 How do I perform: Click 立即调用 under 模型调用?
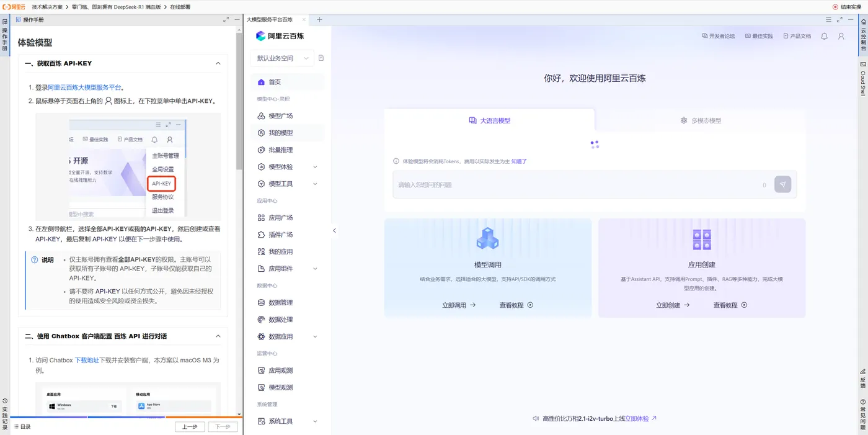(459, 305)
